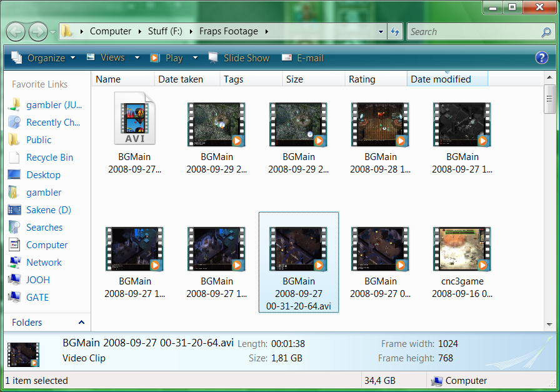The height and width of the screenshot is (392, 560).
Task: Sort by the Name column header
Action: 123,79
